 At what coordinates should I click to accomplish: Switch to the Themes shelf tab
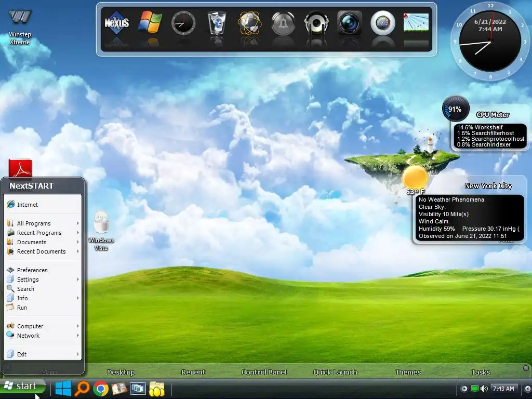click(x=408, y=372)
